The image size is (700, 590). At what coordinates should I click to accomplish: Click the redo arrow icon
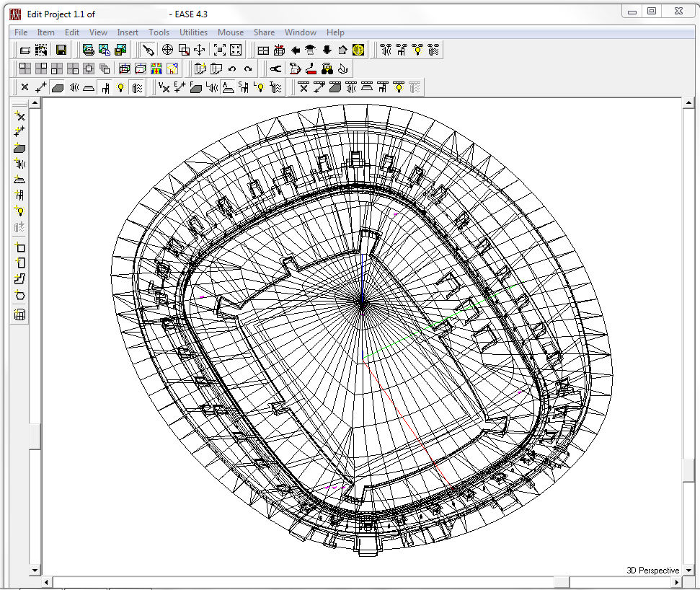[248, 69]
